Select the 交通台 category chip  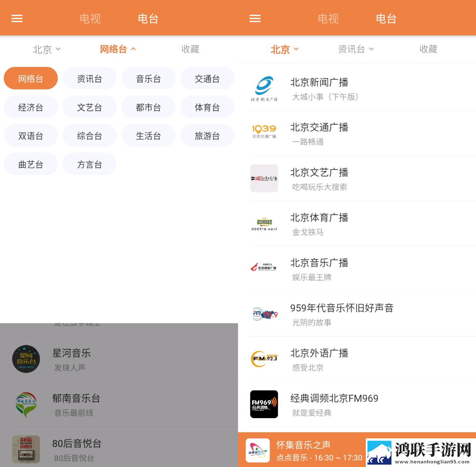pyautogui.click(x=207, y=78)
